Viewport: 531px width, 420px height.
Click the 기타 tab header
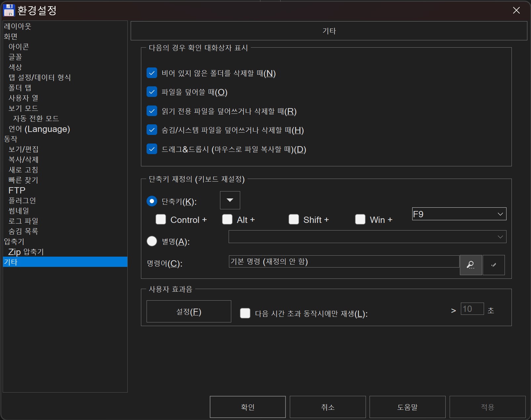329,31
